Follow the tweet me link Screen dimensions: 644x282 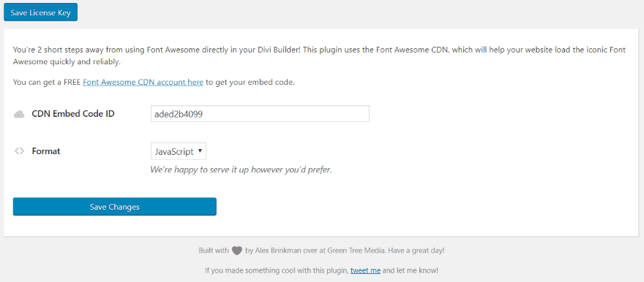coord(365,271)
